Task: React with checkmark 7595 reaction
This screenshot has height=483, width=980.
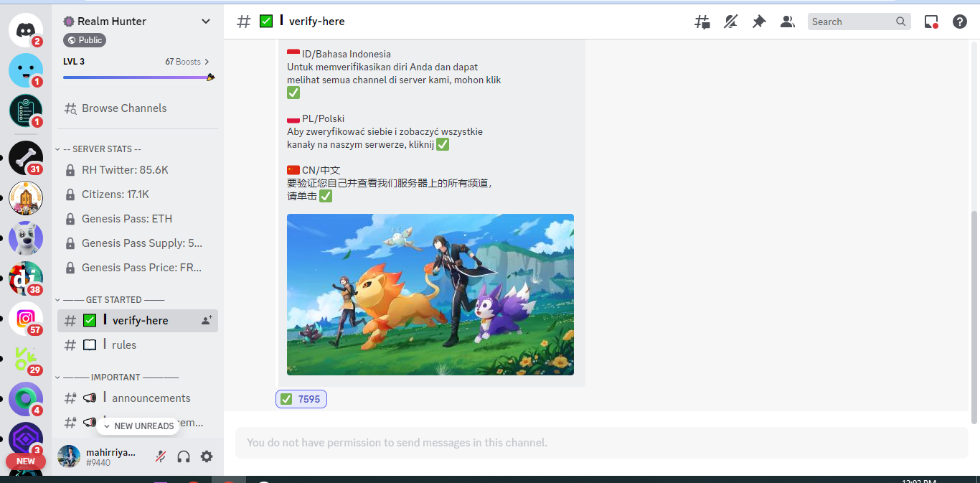Action: click(301, 399)
